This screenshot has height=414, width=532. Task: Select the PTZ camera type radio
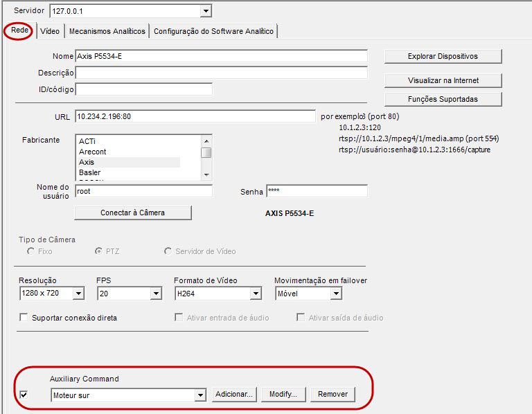(x=98, y=251)
